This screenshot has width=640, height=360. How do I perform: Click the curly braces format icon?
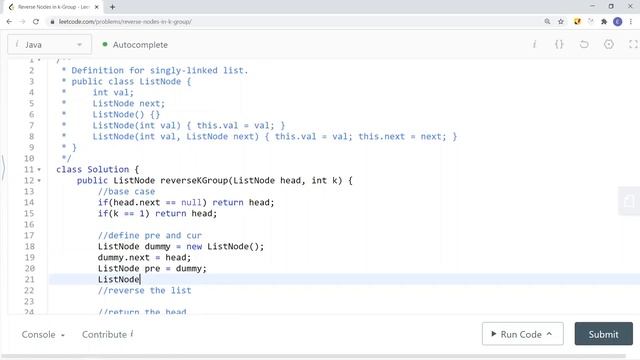pos(559,44)
